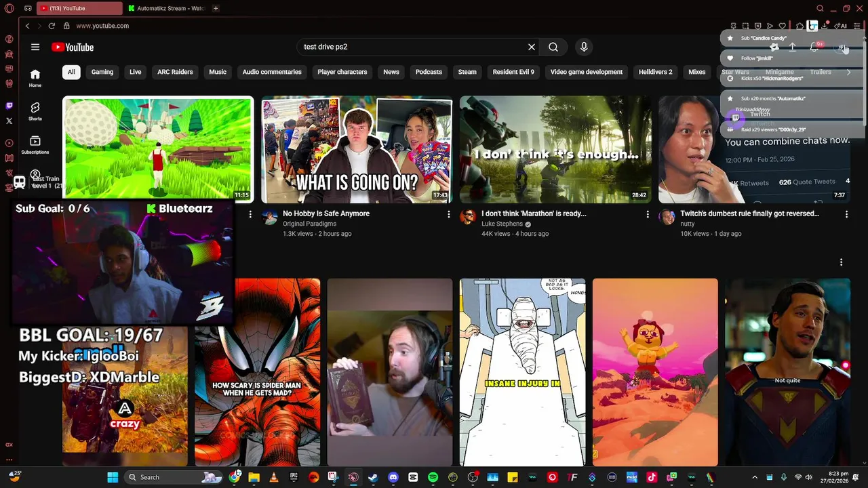Image resolution: width=868 pixels, height=488 pixels.
Task: Open more options for Marathon video
Action: 647,214
